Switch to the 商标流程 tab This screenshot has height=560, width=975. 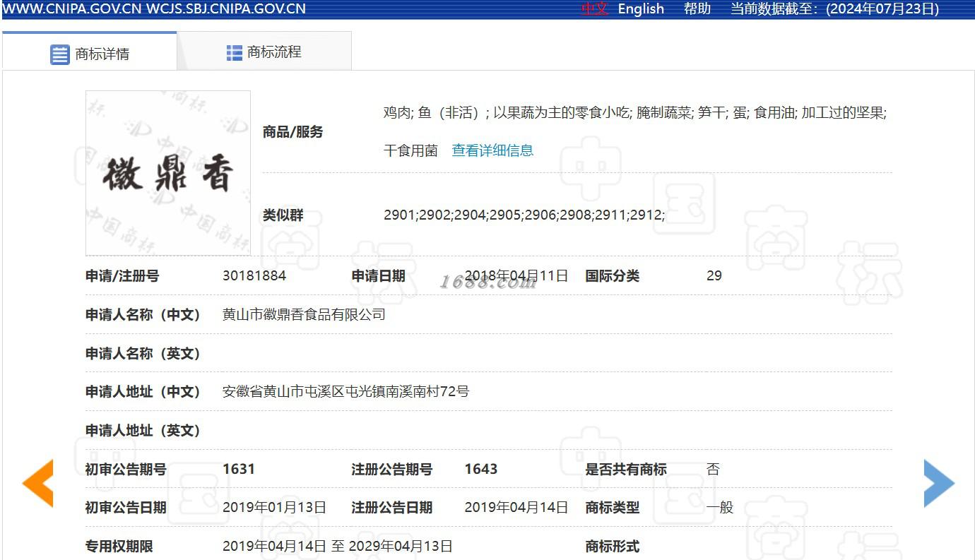click(x=264, y=51)
